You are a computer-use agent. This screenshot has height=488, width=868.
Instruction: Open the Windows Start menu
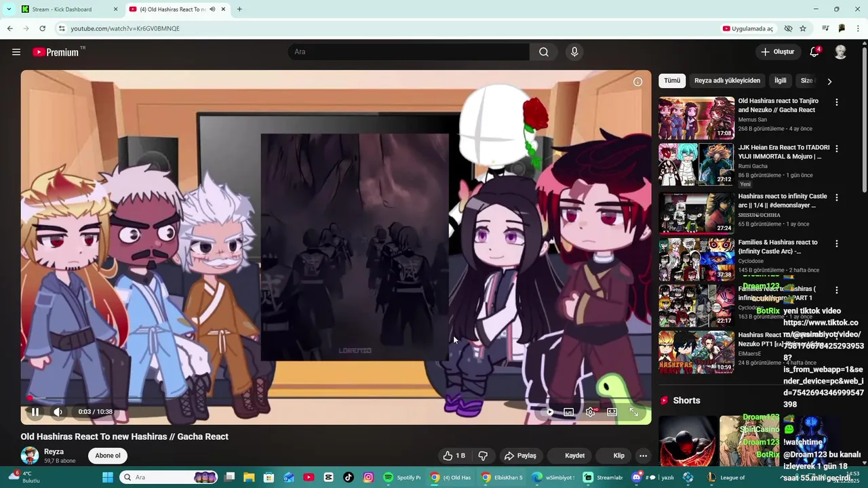coord(107,477)
